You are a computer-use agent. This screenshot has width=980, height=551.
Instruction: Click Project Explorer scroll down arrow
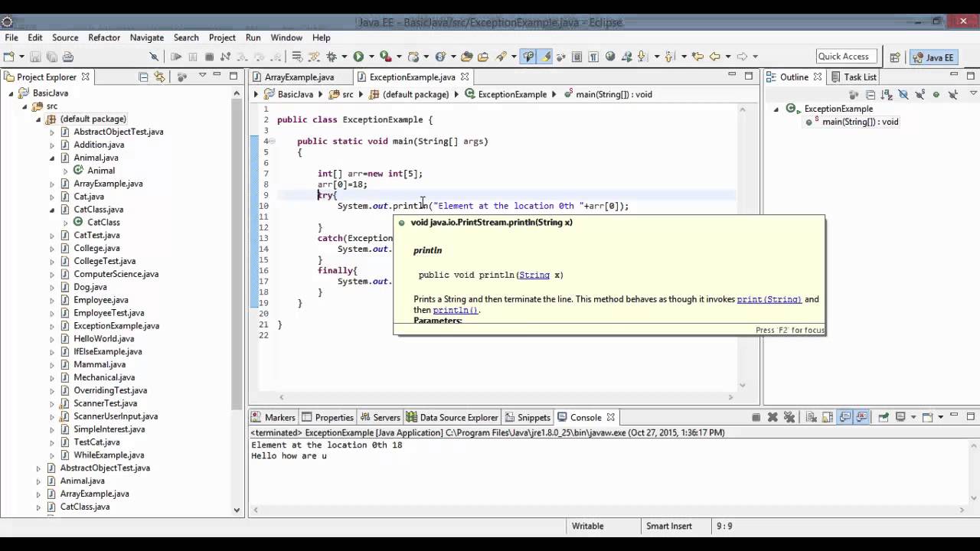(237, 510)
